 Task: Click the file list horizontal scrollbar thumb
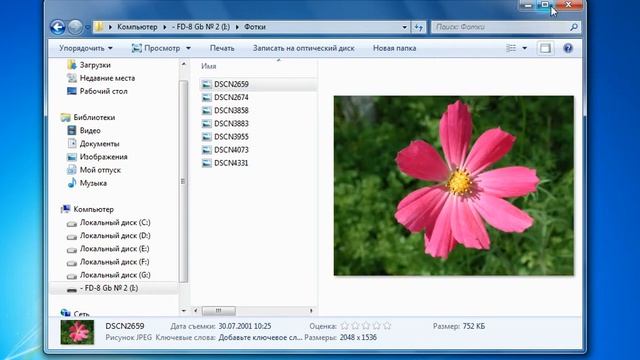[x=219, y=311]
